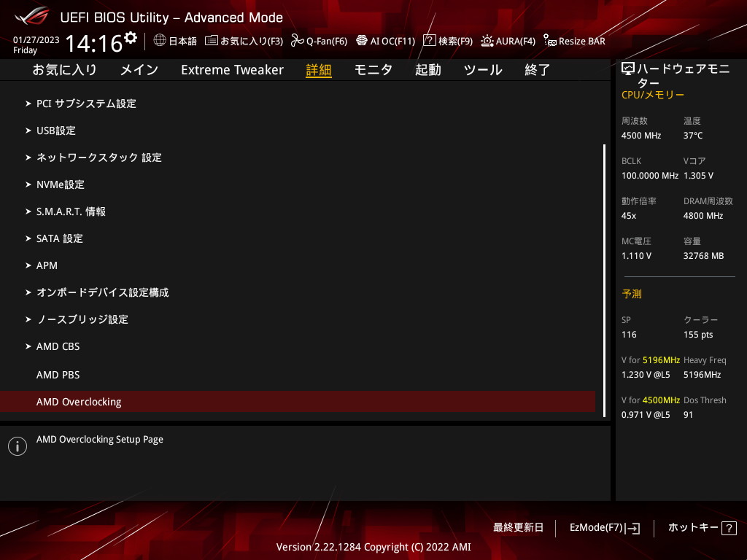Screen dimensions: 747x560
Task: Click the 予測 prediction heading
Action: point(632,294)
